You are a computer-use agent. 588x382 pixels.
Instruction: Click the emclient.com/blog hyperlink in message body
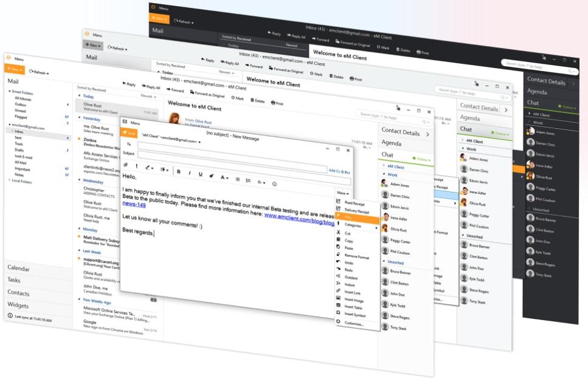pyautogui.click(x=299, y=220)
